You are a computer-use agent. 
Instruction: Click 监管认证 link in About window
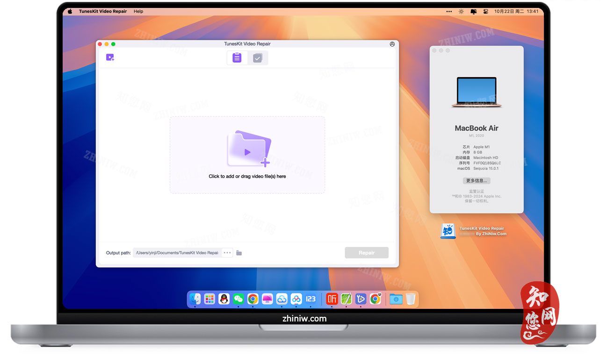coord(477,191)
